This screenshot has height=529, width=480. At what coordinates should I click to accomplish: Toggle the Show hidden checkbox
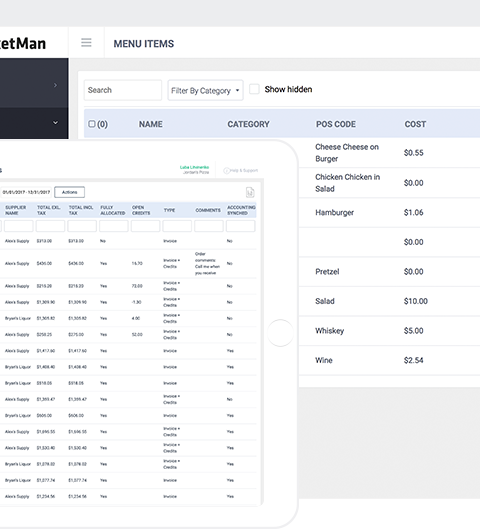tap(254, 89)
